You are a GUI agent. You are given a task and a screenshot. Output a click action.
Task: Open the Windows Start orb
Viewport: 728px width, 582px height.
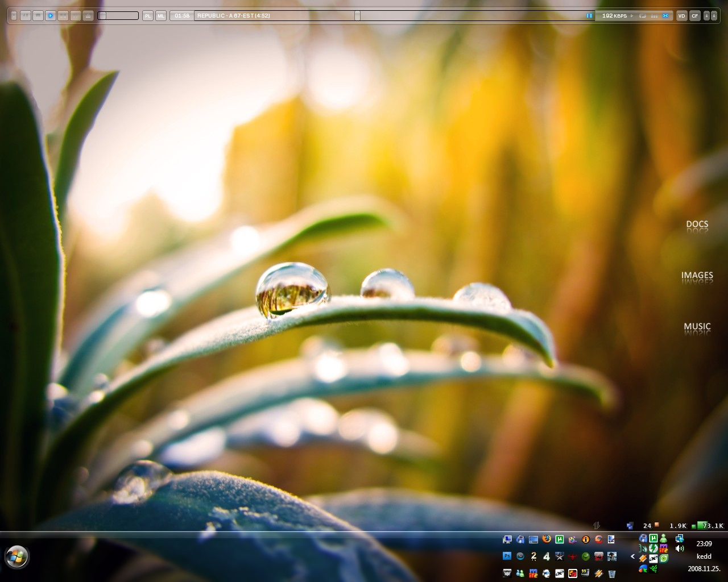pyautogui.click(x=16, y=556)
